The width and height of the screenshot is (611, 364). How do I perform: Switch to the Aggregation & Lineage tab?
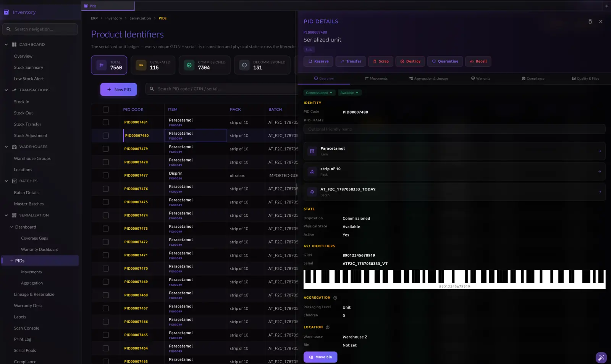pyautogui.click(x=428, y=79)
